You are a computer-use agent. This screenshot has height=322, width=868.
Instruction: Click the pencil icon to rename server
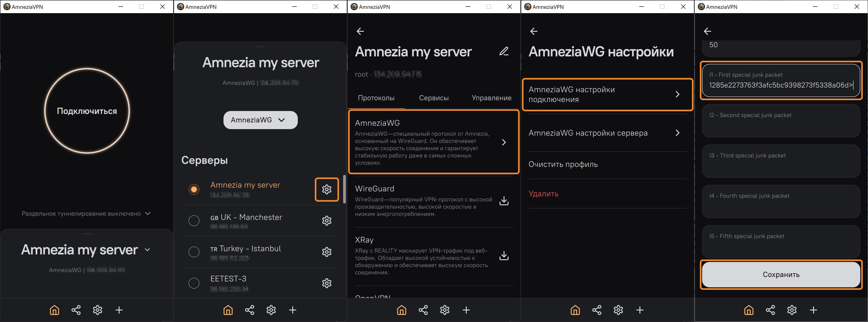(x=504, y=51)
